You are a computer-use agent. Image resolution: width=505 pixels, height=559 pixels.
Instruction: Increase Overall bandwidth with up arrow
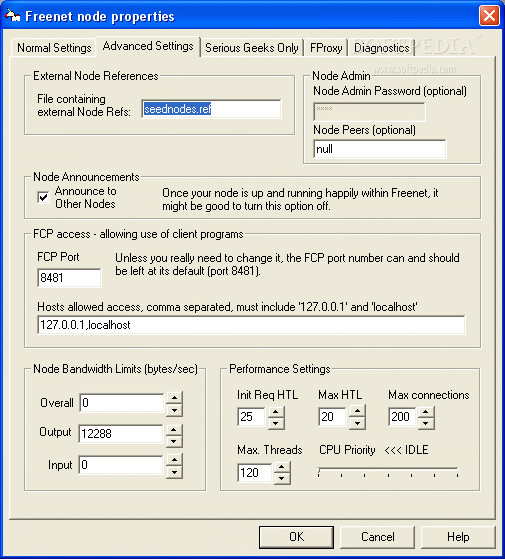pyautogui.click(x=174, y=398)
